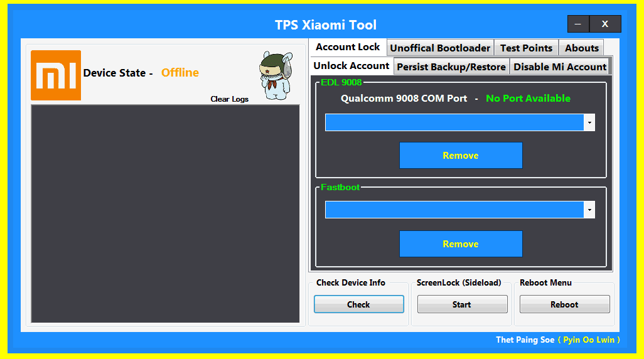Minimize the TPS Xiaomi Tool window

click(x=578, y=24)
